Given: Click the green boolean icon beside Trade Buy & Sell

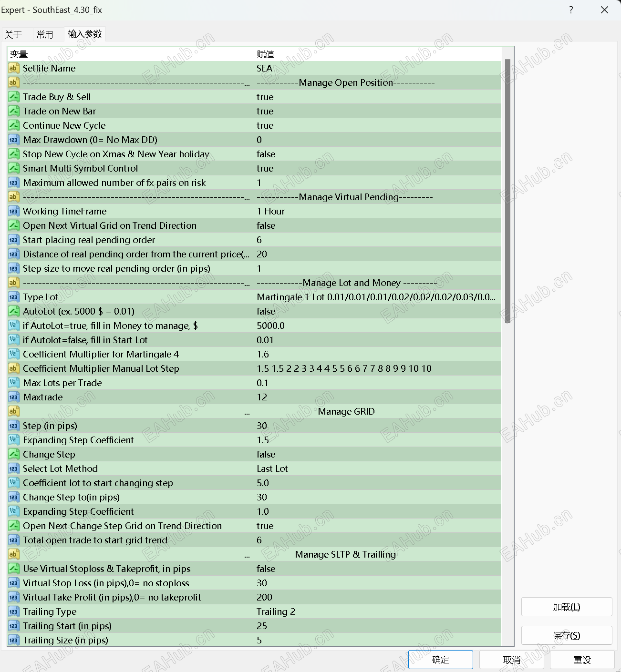Looking at the screenshot, I should (13, 96).
